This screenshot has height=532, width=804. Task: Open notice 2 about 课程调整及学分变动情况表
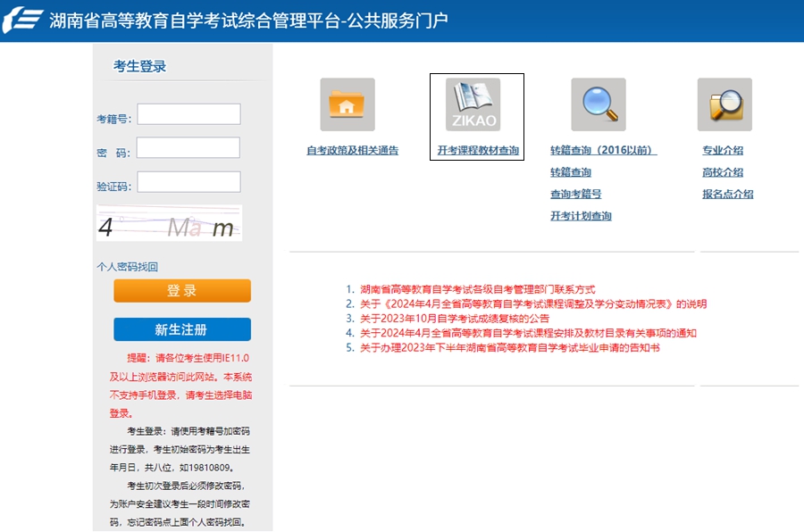(533, 303)
